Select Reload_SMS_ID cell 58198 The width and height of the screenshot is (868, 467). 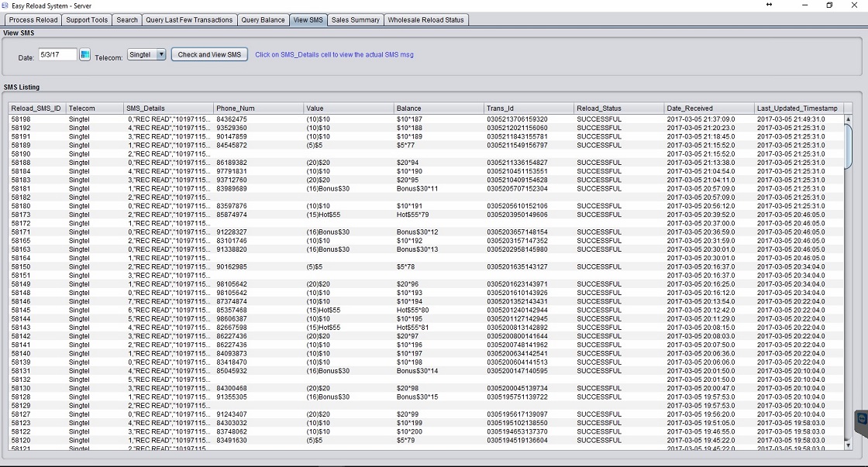point(38,119)
